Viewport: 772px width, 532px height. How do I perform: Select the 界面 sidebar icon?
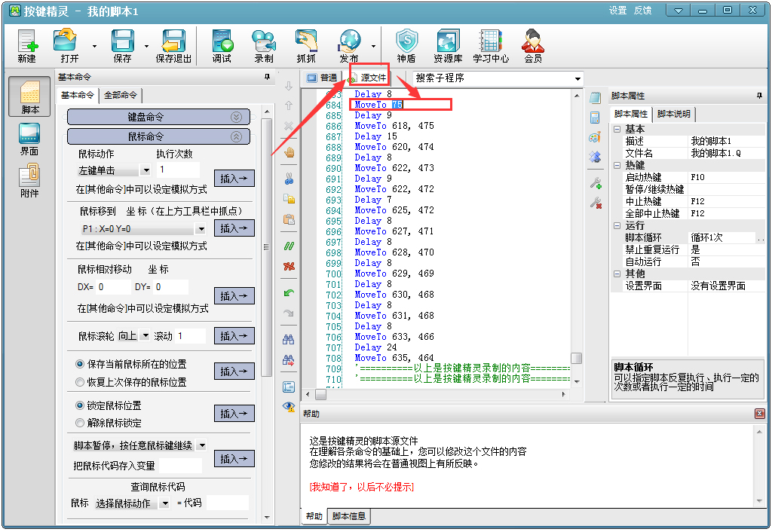(29, 139)
